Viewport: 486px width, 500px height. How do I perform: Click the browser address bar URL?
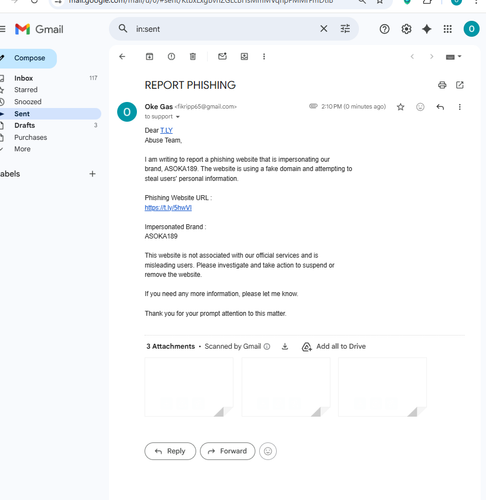click(201, 2)
